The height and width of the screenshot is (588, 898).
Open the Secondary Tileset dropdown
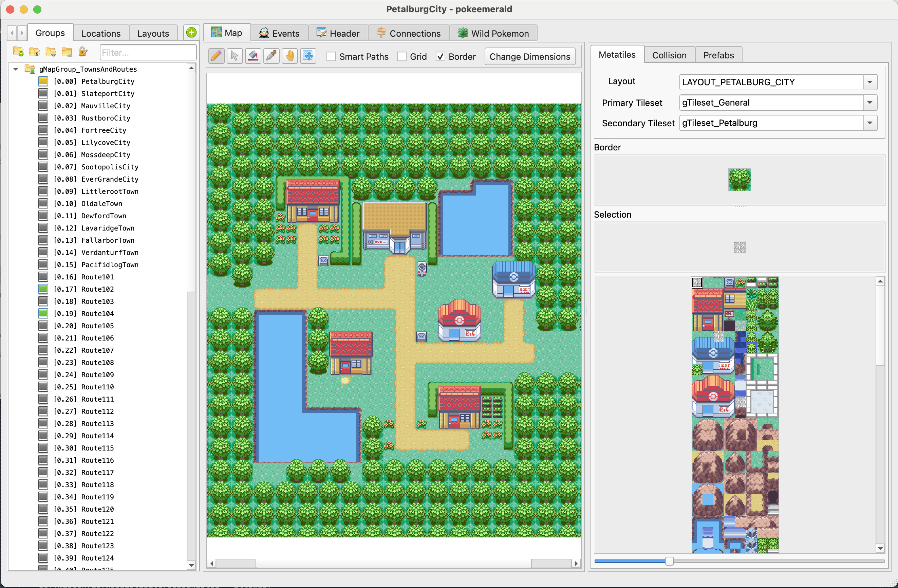click(x=870, y=123)
